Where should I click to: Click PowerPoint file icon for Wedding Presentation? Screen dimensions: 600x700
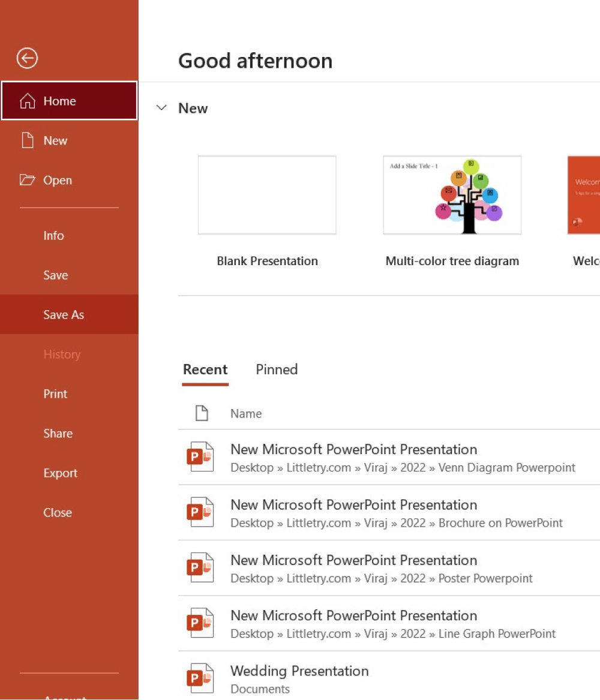pos(200,678)
